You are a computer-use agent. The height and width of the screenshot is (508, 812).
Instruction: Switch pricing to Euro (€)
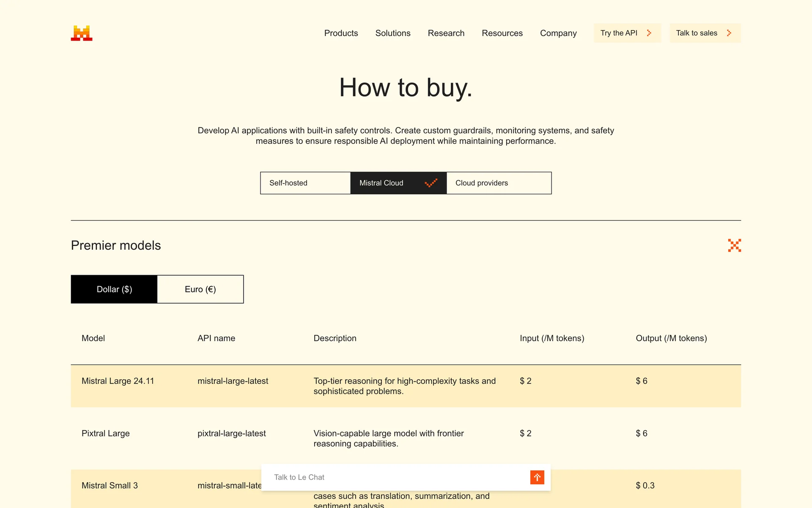tap(200, 289)
